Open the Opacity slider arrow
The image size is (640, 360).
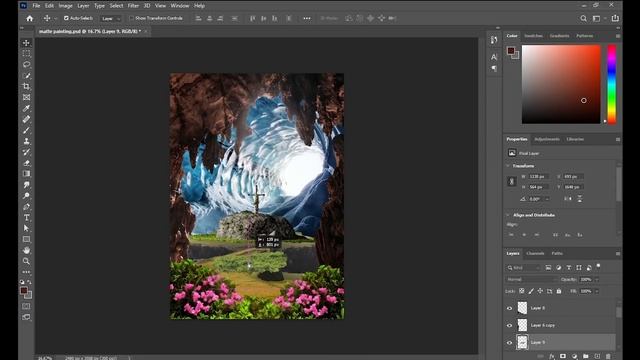[597, 280]
